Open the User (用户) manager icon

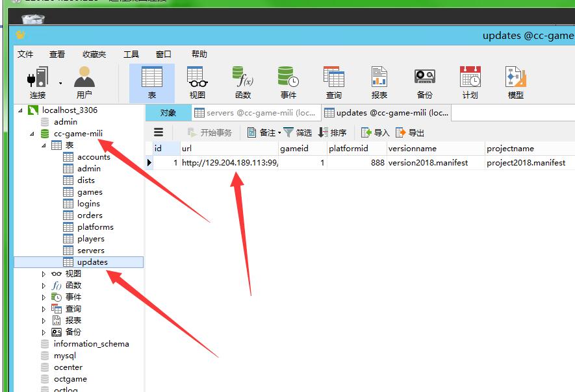pos(84,82)
